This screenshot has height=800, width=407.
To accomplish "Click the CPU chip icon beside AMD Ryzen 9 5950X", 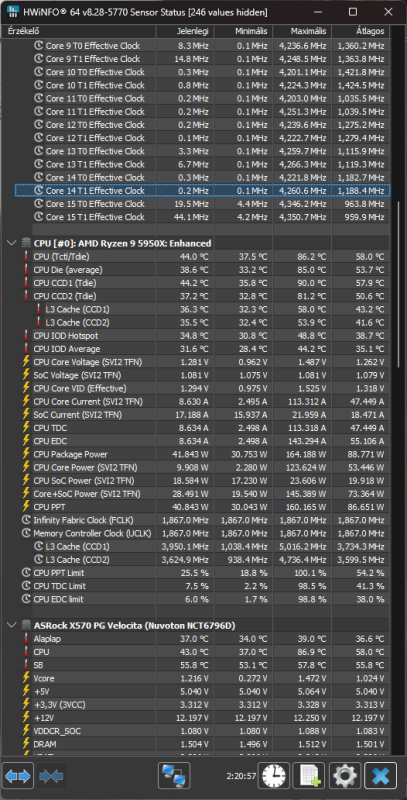I will [x=27, y=243].
